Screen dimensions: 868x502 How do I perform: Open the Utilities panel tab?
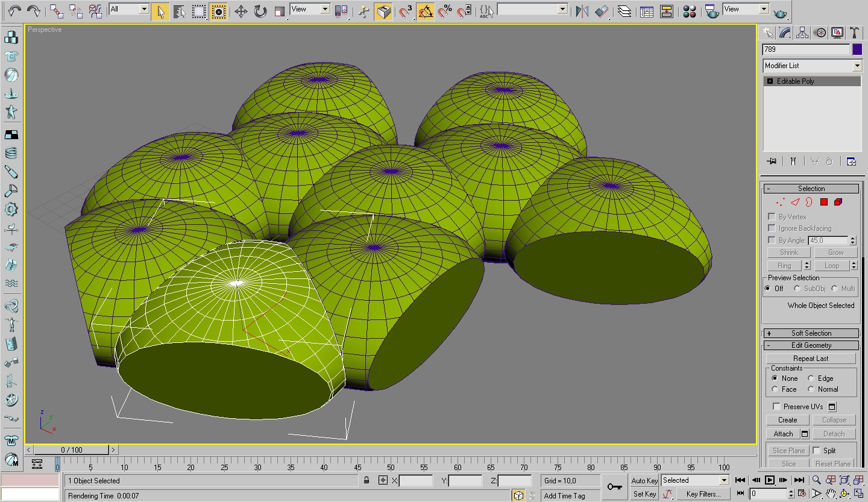pyautogui.click(x=855, y=33)
